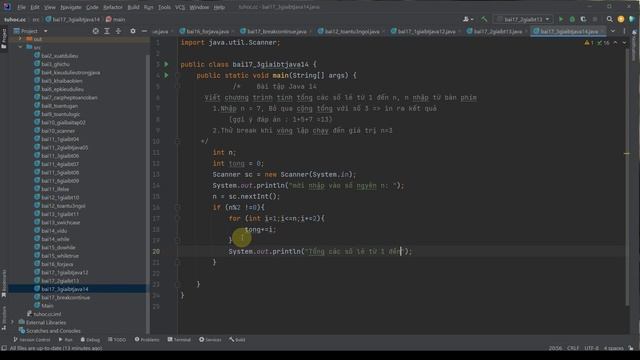This screenshot has width=640, height=360.
Task: Open Project panel gear settings
Action: point(133,31)
